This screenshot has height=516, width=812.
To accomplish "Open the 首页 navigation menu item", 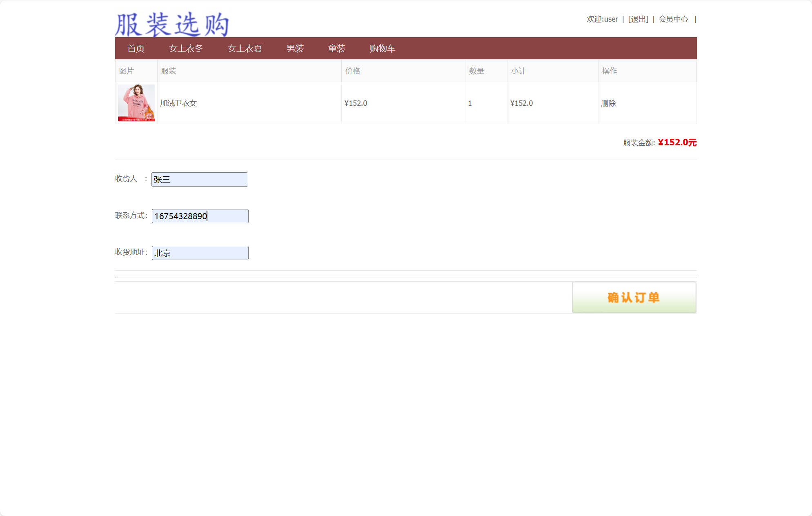I will (136, 49).
